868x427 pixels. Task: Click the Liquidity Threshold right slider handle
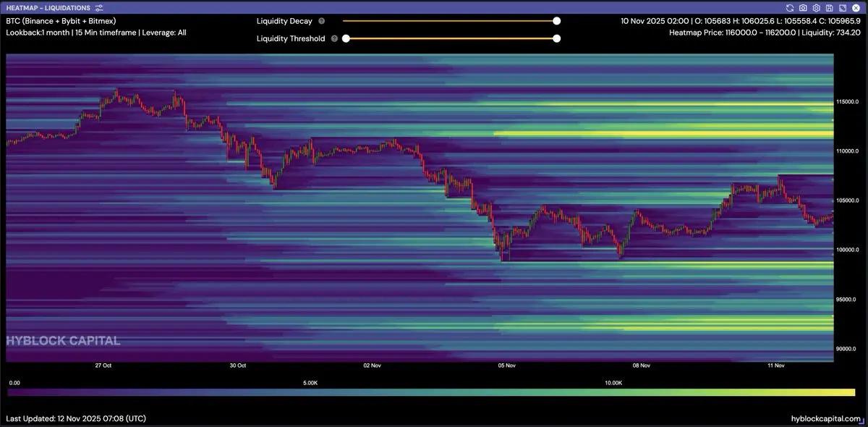pyautogui.click(x=556, y=38)
